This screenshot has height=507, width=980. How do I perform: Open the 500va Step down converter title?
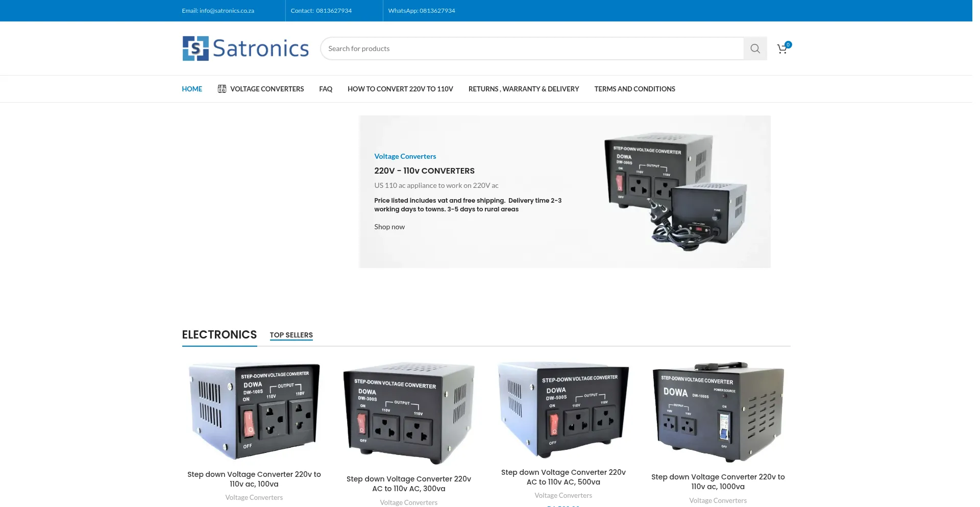563,477
